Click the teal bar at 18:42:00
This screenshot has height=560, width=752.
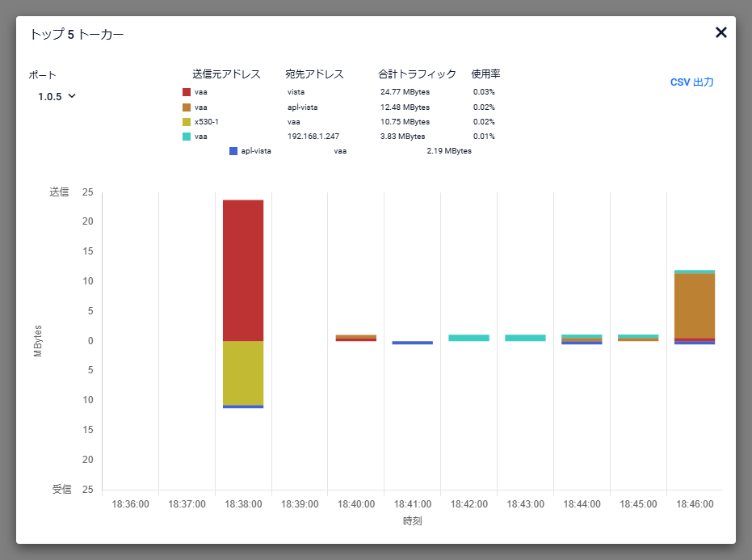468,338
